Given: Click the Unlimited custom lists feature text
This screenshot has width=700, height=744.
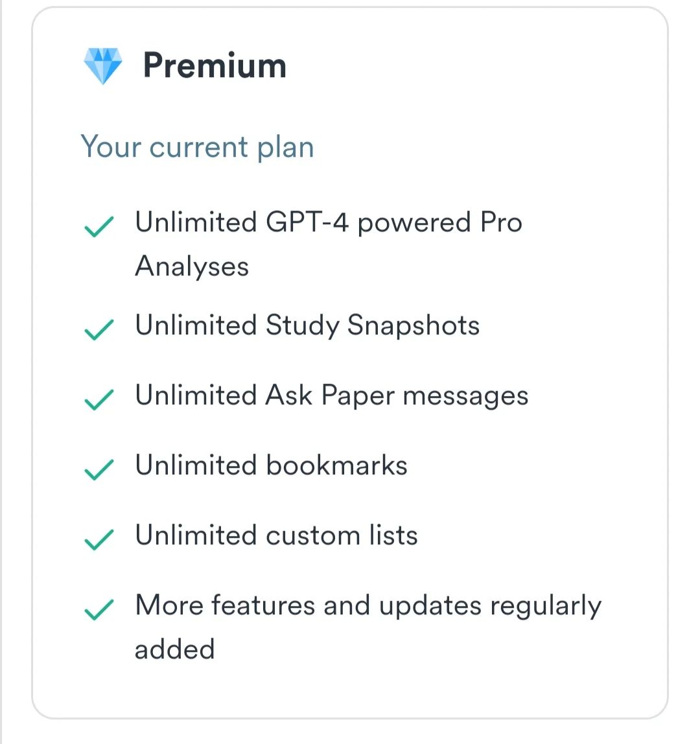Looking at the screenshot, I should point(276,535).
